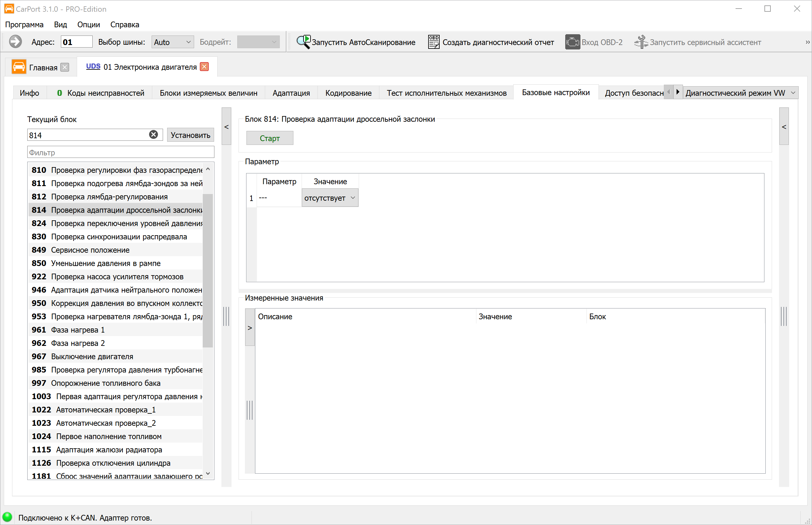Select block 997 Опорожнение топливного бака
The height and width of the screenshot is (525, 812).
[115, 383]
